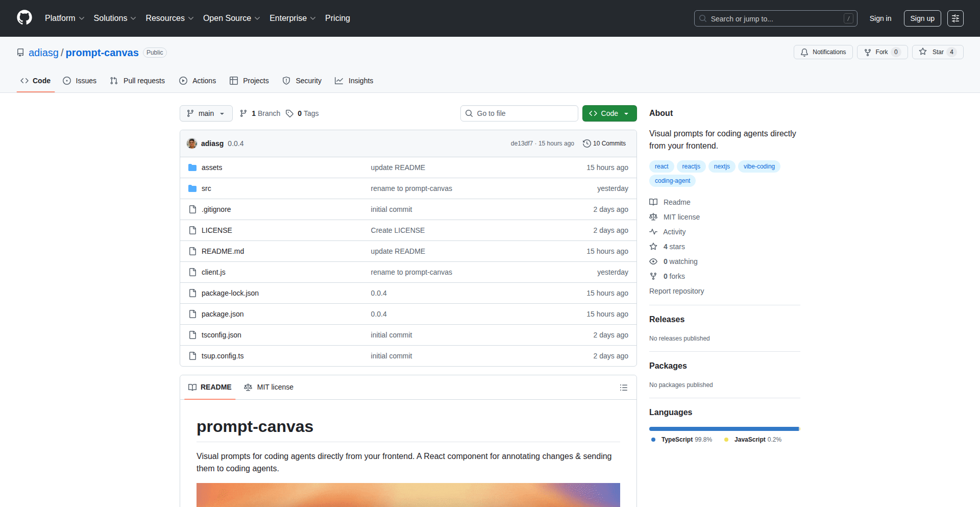Click the Notifications button
This screenshot has width=980, height=507.
(x=823, y=52)
